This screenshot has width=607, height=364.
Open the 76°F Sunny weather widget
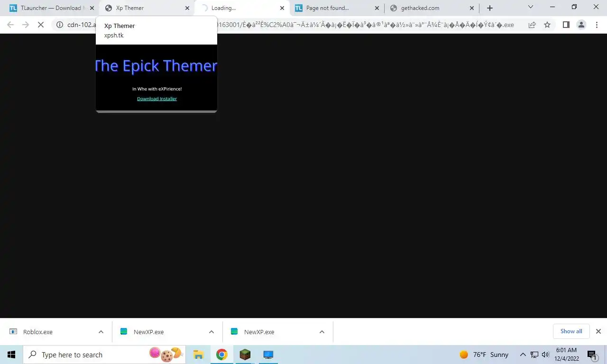(484, 355)
